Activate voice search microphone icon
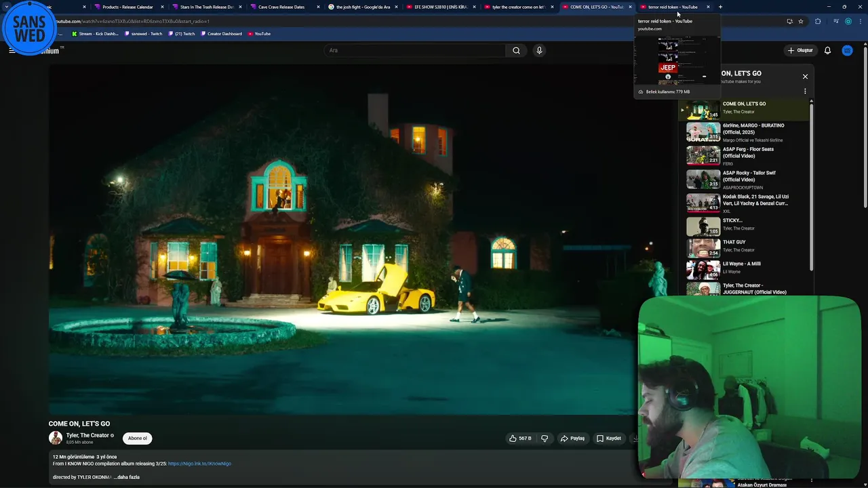 pyautogui.click(x=539, y=50)
